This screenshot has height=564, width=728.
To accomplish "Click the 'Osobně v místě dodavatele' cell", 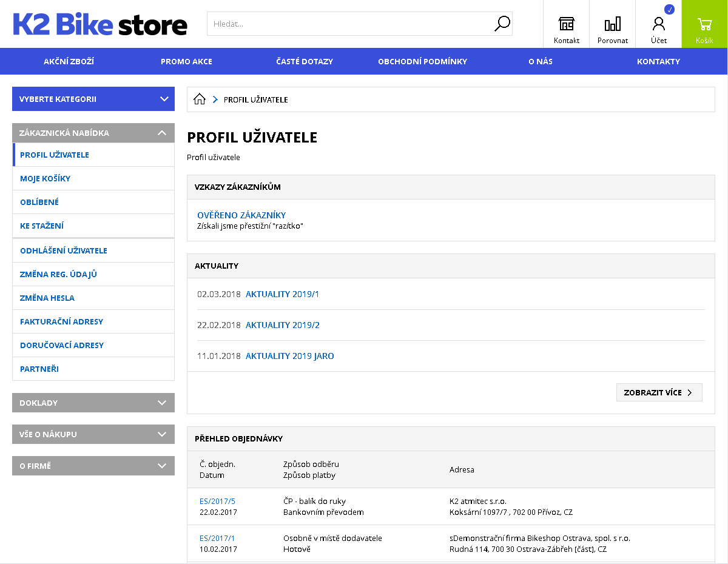I will click(332, 539).
